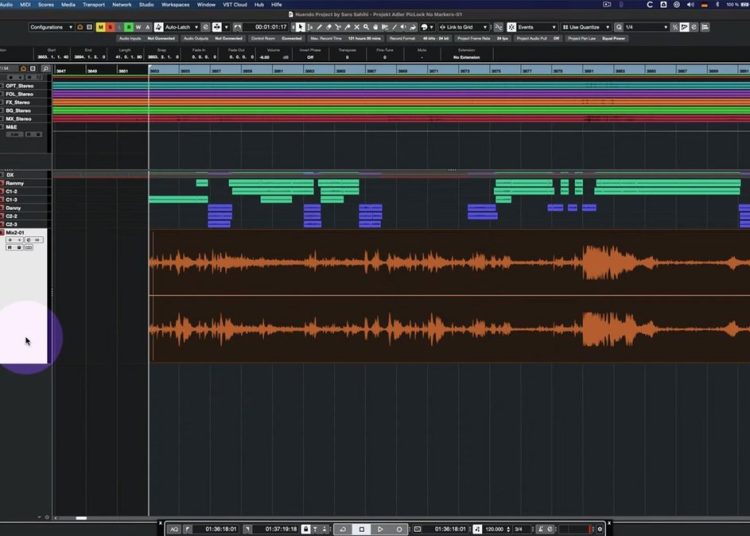Image resolution: width=750 pixels, height=536 pixels.
Task: Open the Transport menu
Action: (94, 4)
